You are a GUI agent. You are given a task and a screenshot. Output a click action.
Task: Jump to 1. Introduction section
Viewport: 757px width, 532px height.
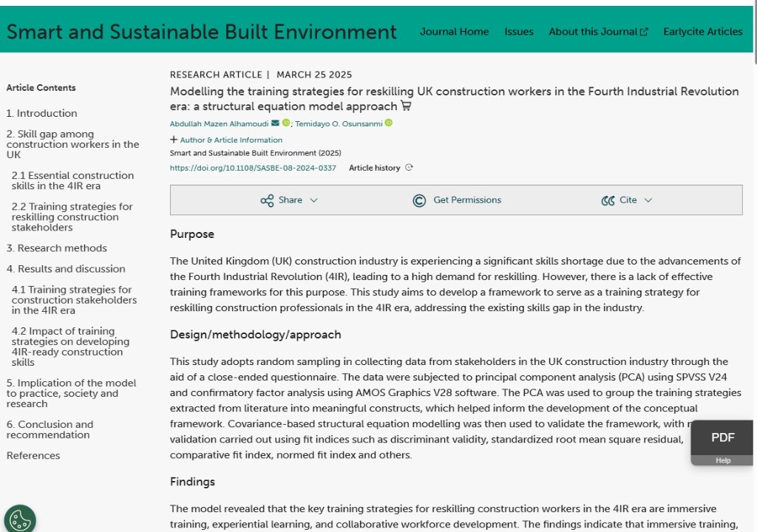(x=42, y=114)
